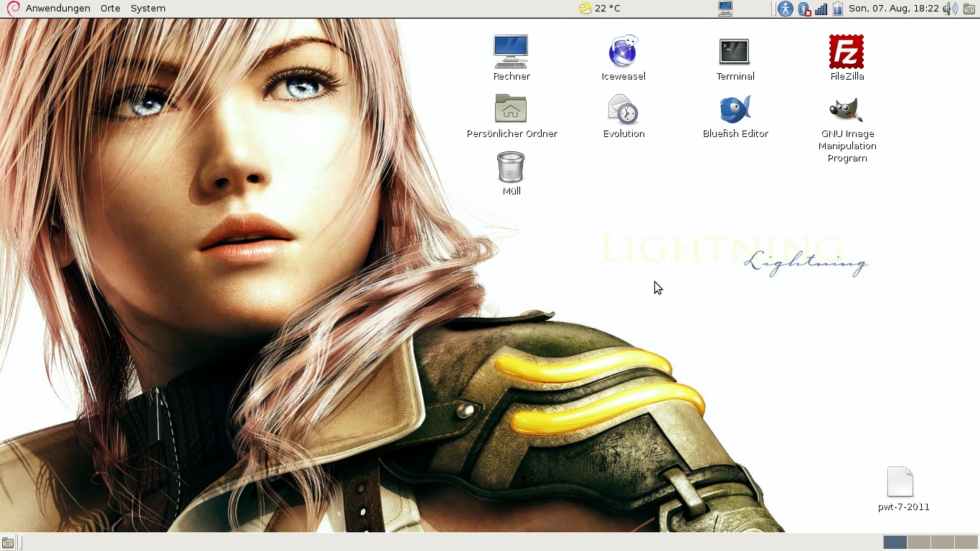This screenshot has width=980, height=551.
Task: Open the Müll trash icon
Action: (511, 166)
